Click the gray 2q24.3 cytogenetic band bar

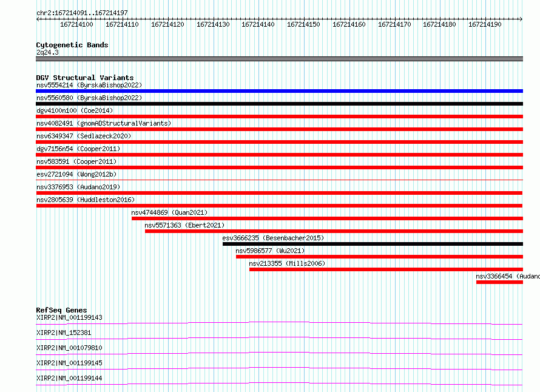(279, 59)
